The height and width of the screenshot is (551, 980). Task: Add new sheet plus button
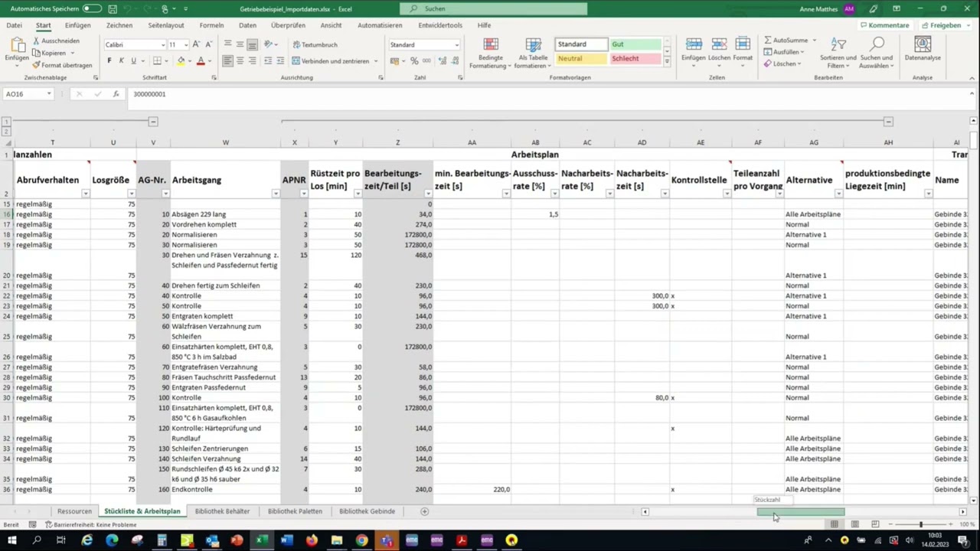(x=424, y=511)
